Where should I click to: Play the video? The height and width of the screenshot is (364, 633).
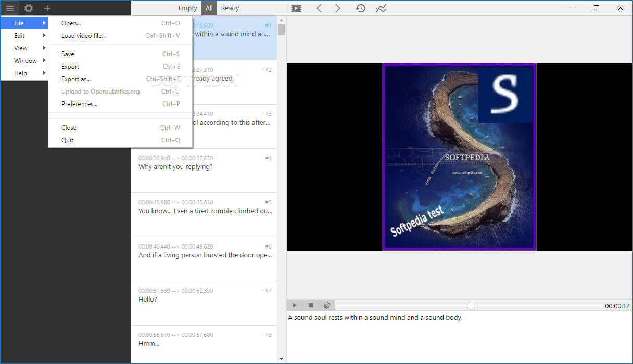click(x=295, y=306)
